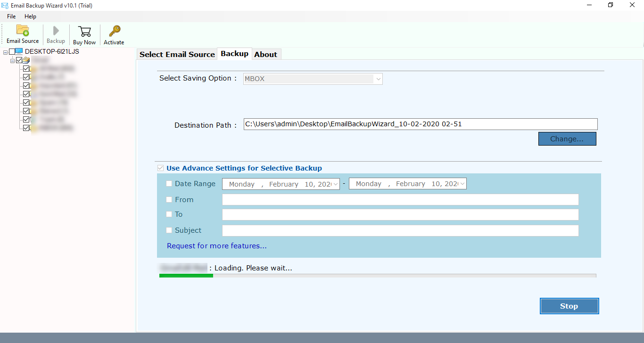Uncheck the trash-bin folder checkbox

coord(26,120)
